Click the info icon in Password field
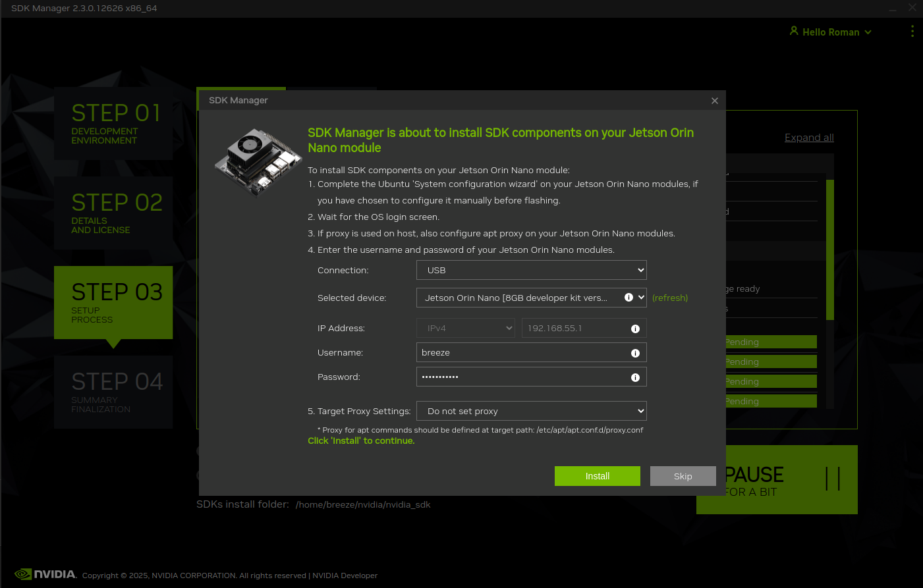The width and height of the screenshot is (923, 588). [x=635, y=377]
